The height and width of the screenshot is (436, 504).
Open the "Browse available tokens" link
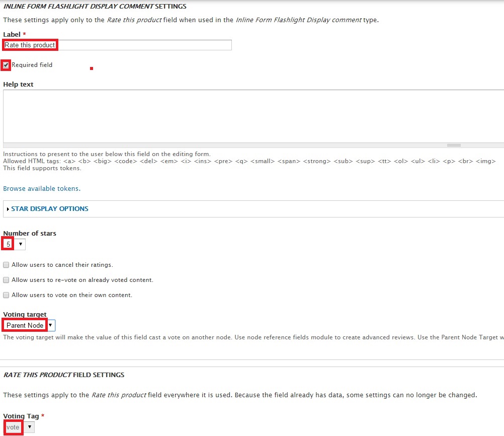(x=41, y=188)
